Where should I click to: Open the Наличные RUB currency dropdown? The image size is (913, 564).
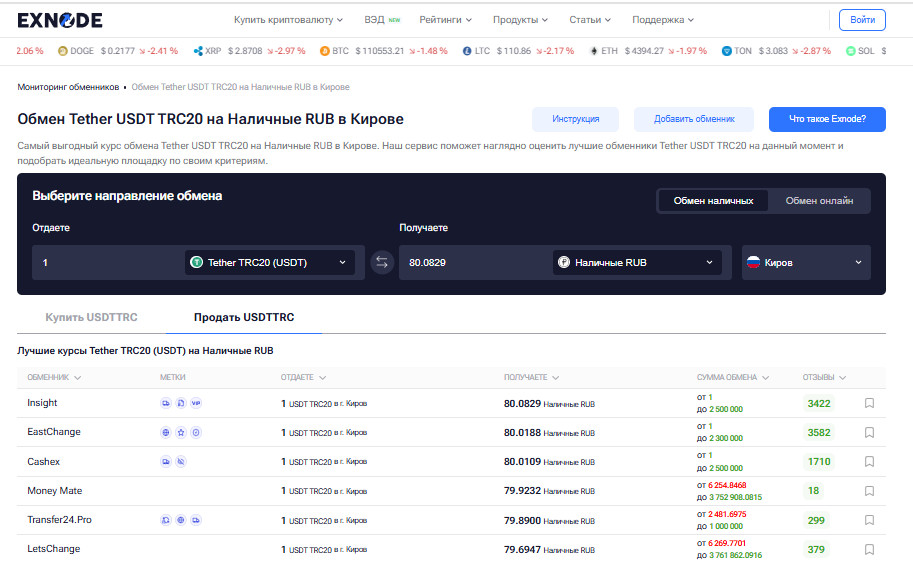click(637, 263)
